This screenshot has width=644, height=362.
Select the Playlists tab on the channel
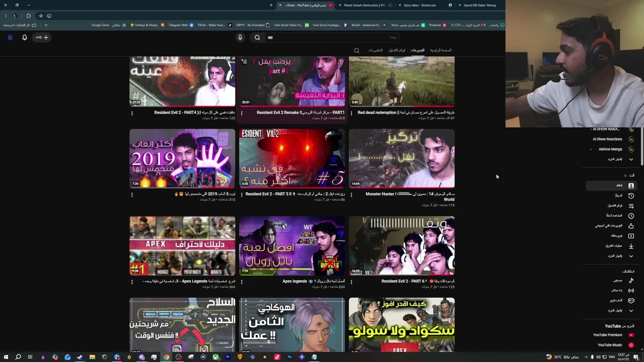click(x=397, y=50)
